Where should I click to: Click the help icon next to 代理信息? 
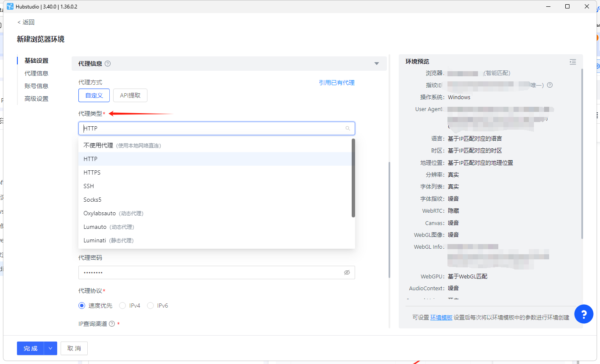coord(108,64)
